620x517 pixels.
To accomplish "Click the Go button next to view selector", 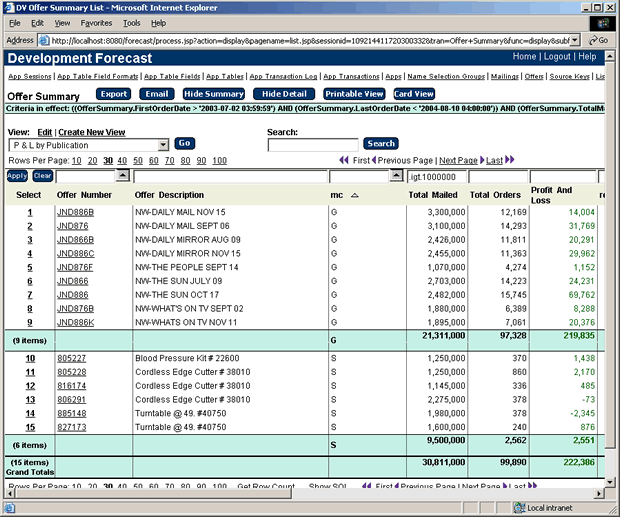I will pyautogui.click(x=184, y=143).
